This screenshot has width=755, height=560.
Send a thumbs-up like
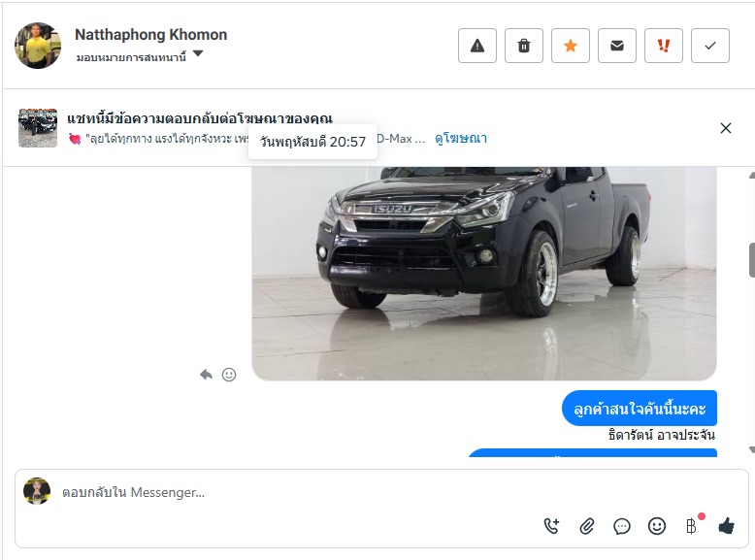click(x=726, y=526)
